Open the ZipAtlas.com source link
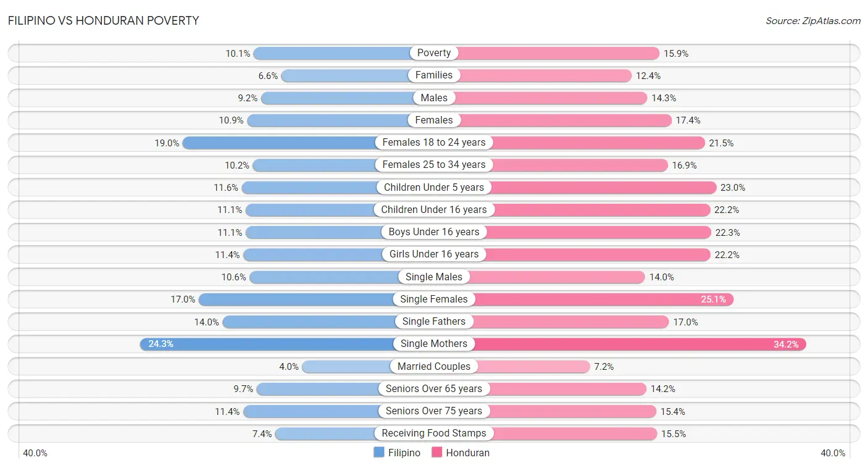Viewport: 868px width, 468px height. click(813, 20)
